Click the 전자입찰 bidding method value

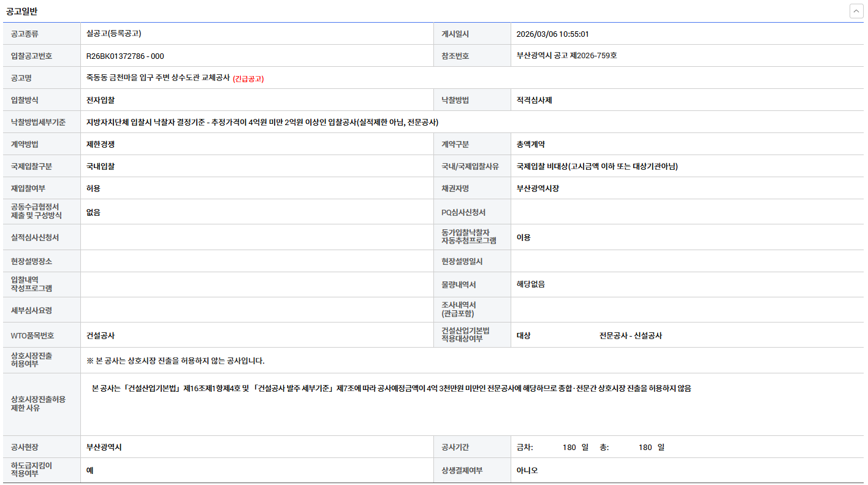pyautogui.click(x=101, y=100)
